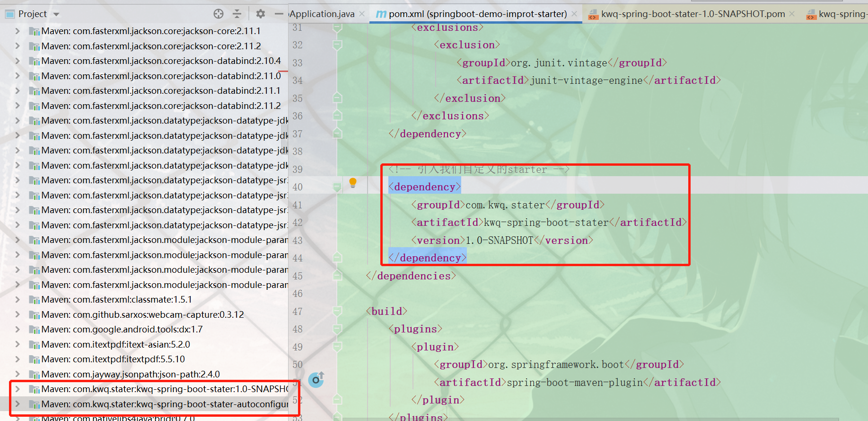This screenshot has width=868, height=421.
Task: Click the opening build tag
Action: tap(386, 312)
